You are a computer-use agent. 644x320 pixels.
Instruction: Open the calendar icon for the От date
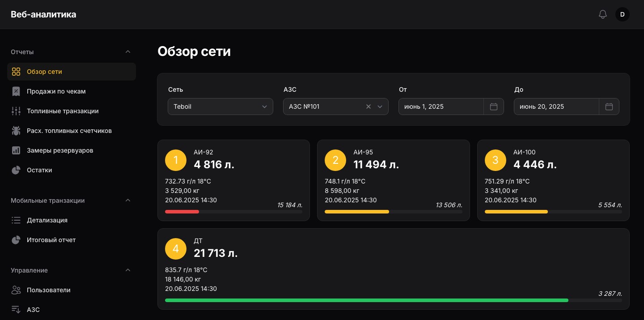point(494,107)
